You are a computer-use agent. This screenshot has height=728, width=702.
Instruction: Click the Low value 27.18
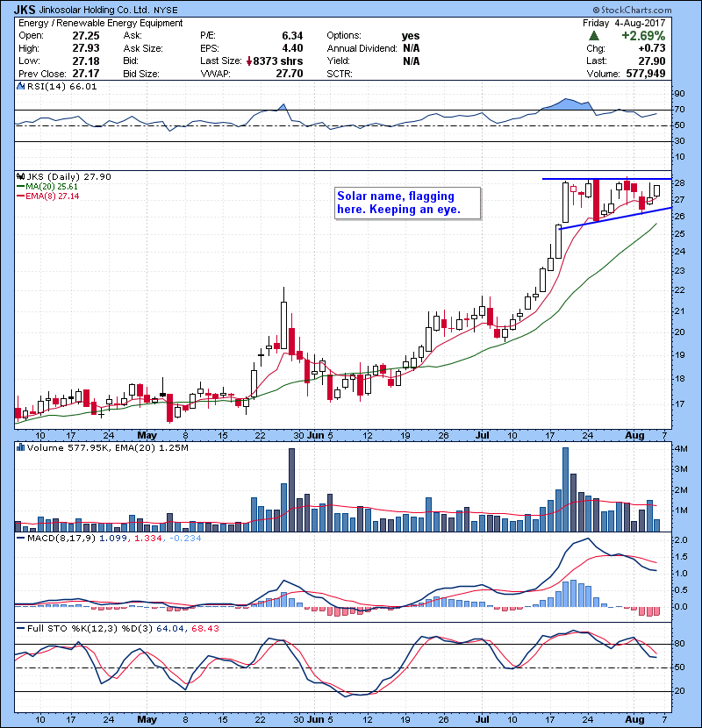86,61
